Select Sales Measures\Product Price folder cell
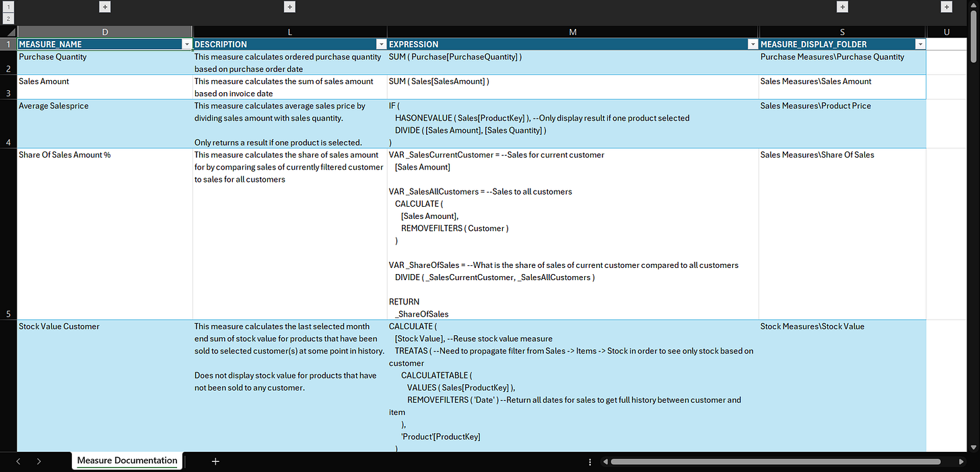 point(843,124)
